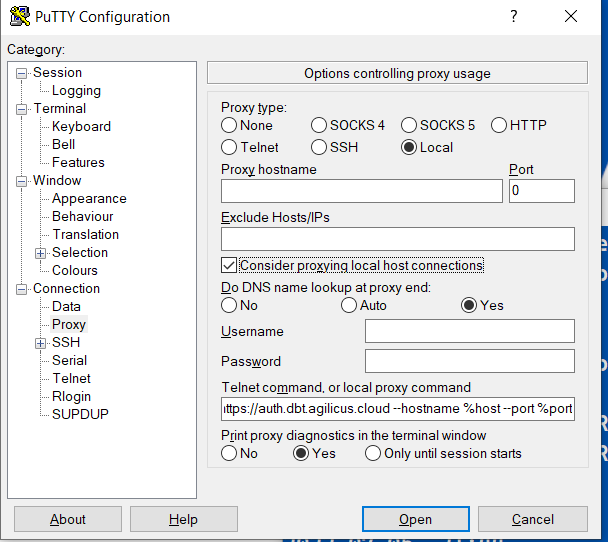Screen dimensions: 608x542
Task: Open the Terminal category
Action: tap(60, 109)
